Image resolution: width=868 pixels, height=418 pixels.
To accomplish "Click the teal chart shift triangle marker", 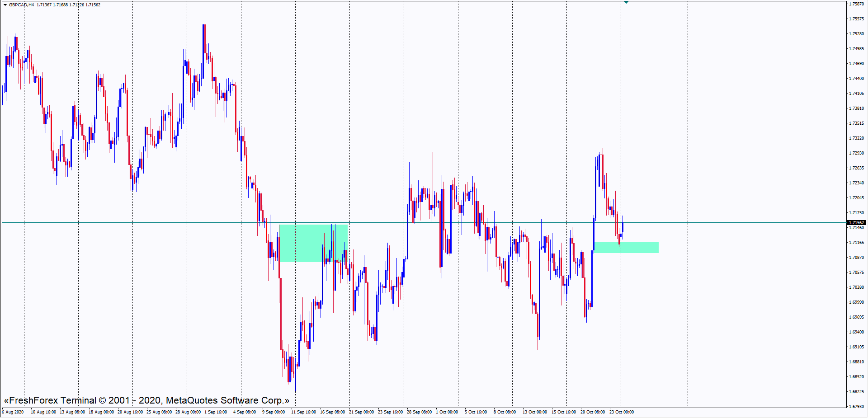I will (626, 2).
